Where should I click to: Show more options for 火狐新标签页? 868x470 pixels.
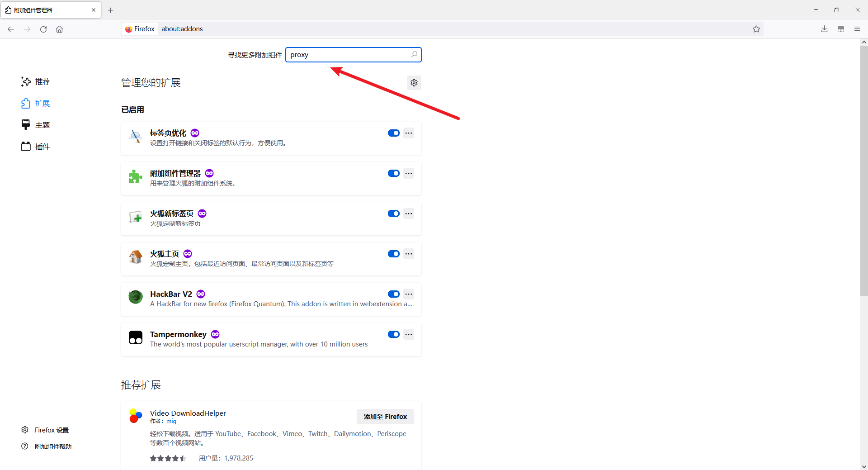coord(409,214)
